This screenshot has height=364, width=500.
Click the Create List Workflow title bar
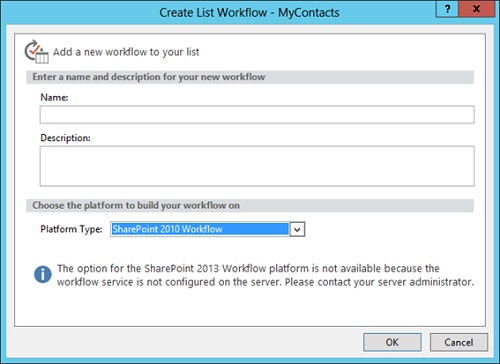249,13
